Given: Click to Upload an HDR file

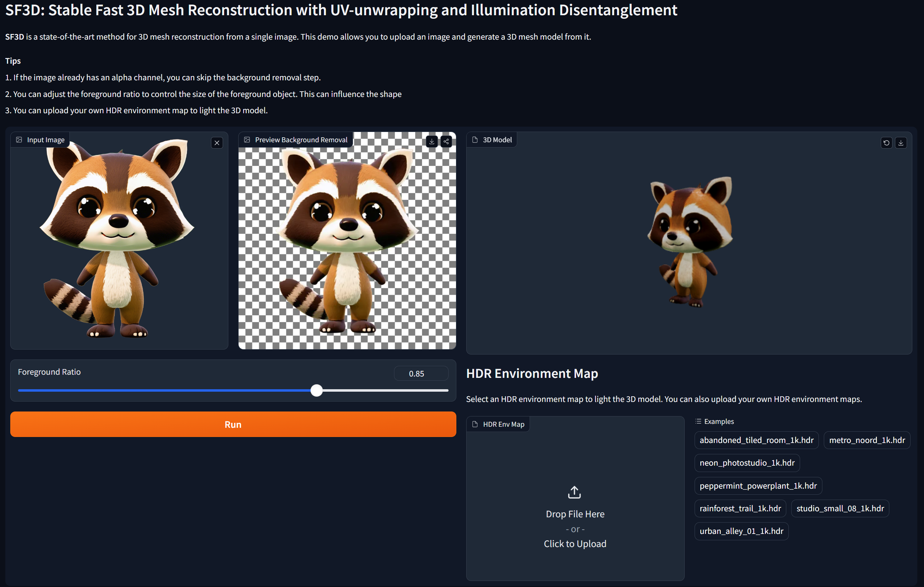Looking at the screenshot, I should pos(575,544).
